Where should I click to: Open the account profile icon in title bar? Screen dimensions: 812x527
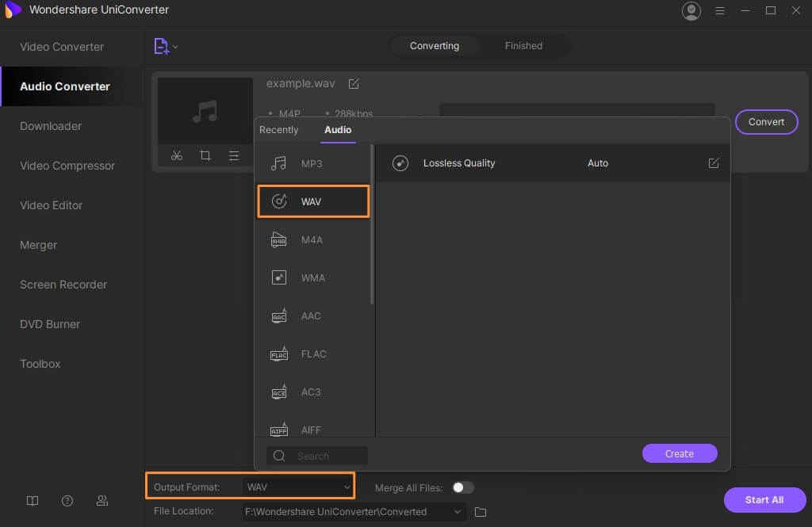tap(691, 10)
